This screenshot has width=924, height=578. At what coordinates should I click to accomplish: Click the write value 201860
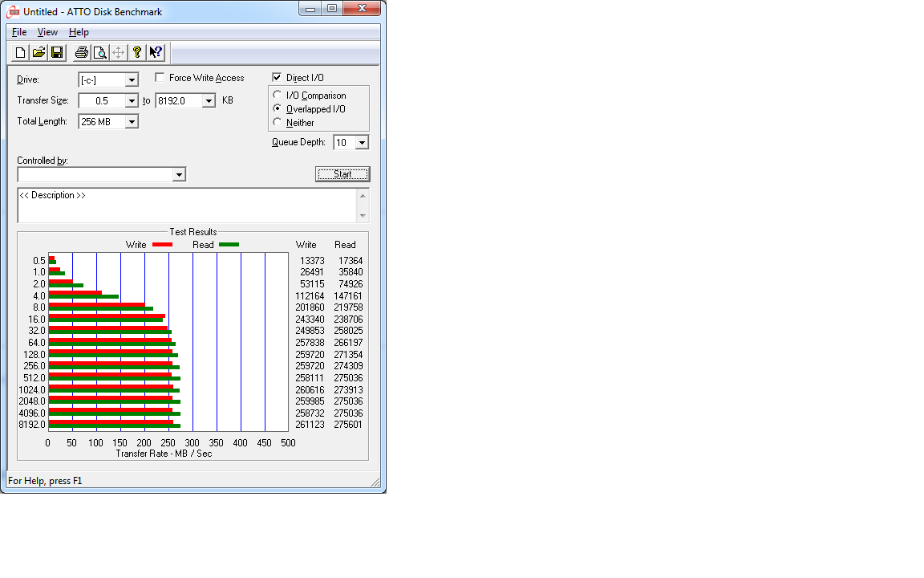[x=310, y=307]
